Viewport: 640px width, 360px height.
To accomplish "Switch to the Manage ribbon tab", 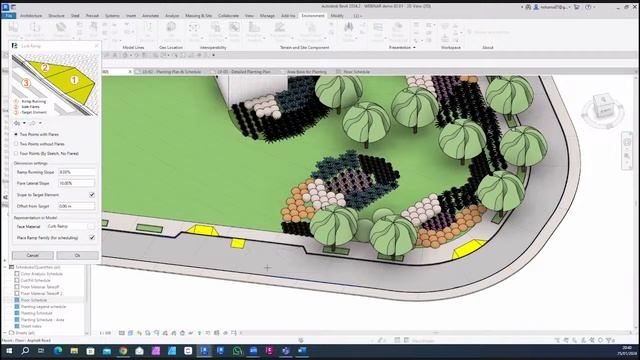I will [x=267, y=16].
